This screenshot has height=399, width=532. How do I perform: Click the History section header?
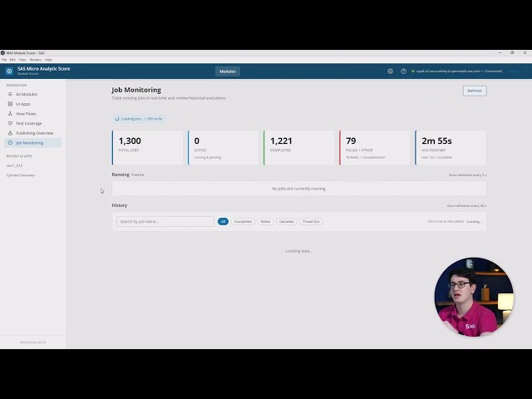click(x=120, y=205)
